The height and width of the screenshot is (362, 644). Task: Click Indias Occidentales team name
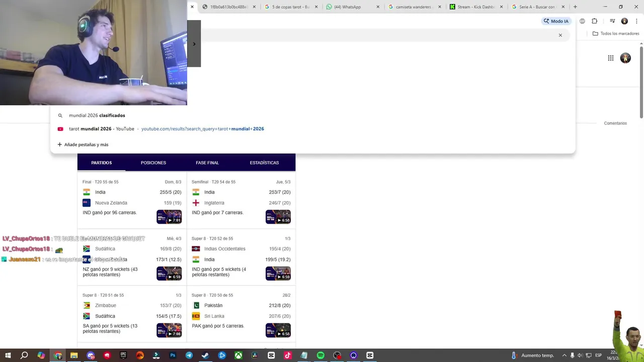[225, 249]
